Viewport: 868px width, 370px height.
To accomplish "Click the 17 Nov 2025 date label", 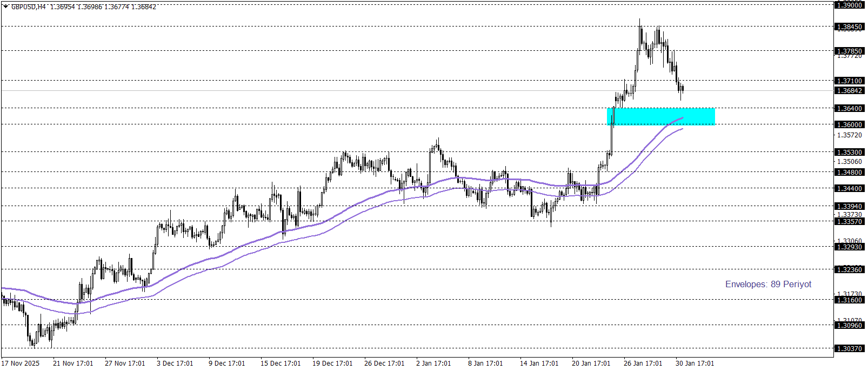I will [21, 363].
